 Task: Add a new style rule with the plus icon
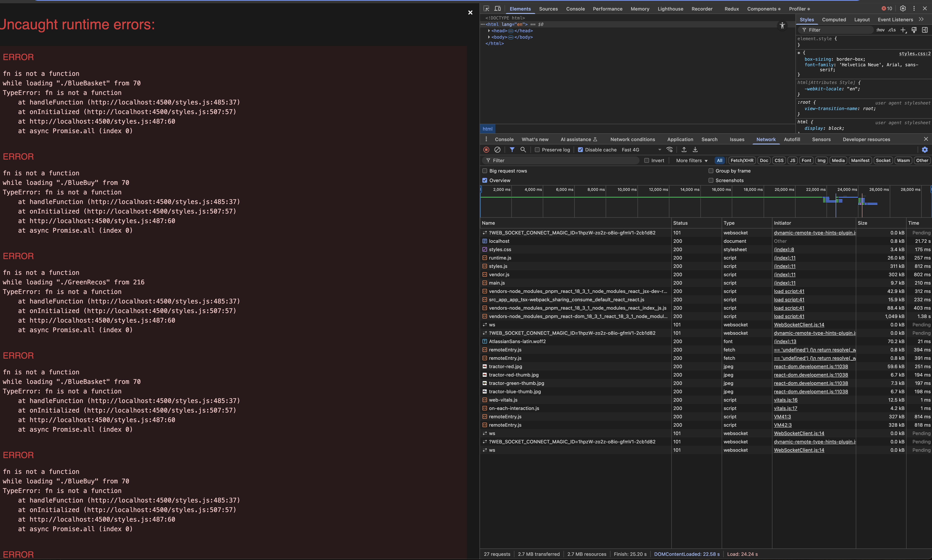point(903,30)
